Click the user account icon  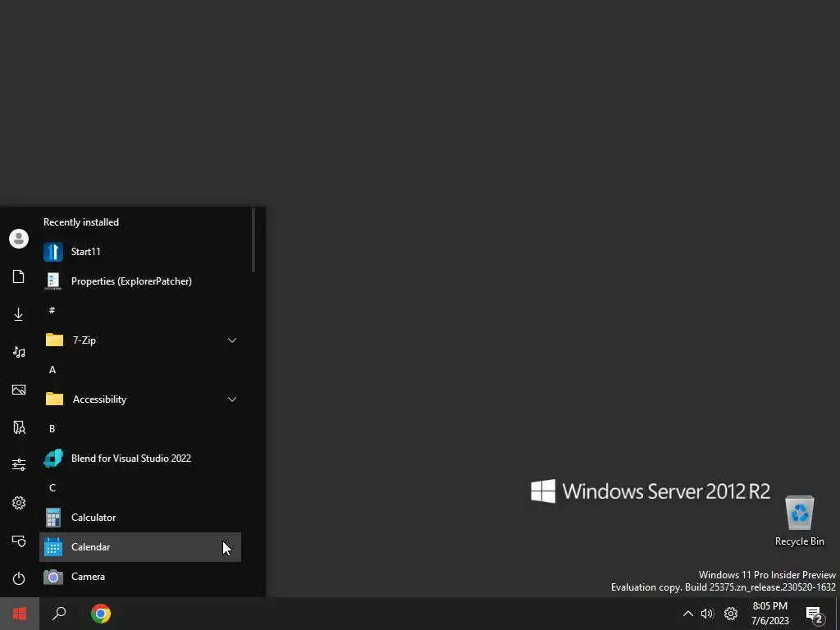[x=19, y=239]
